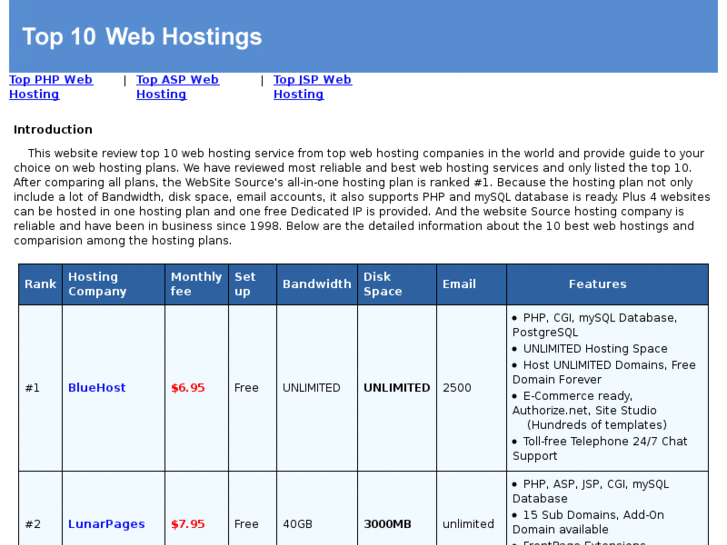The width and height of the screenshot is (727, 545).
Task: Click the UNLIMITED Hosting Space feature
Action: [x=595, y=349]
